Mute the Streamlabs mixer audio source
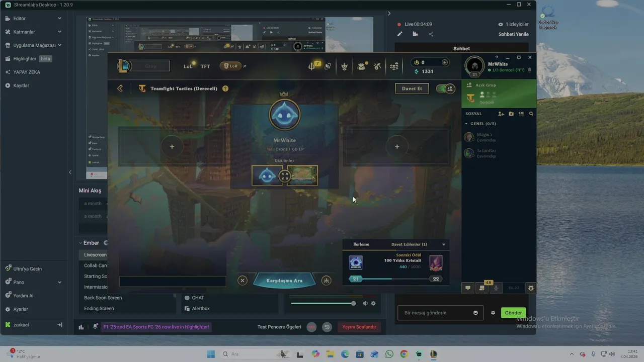This screenshot has width=644, height=362. point(365,303)
